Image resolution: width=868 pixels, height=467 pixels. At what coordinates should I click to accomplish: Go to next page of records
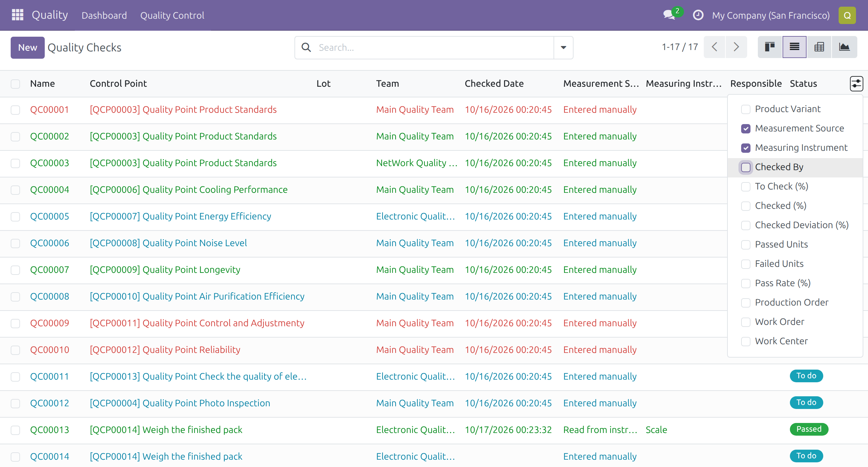736,47
